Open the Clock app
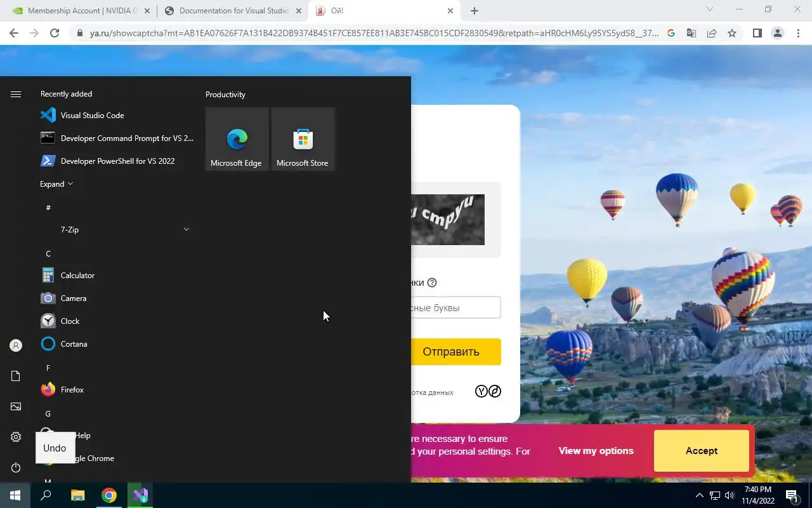 coord(117,321)
